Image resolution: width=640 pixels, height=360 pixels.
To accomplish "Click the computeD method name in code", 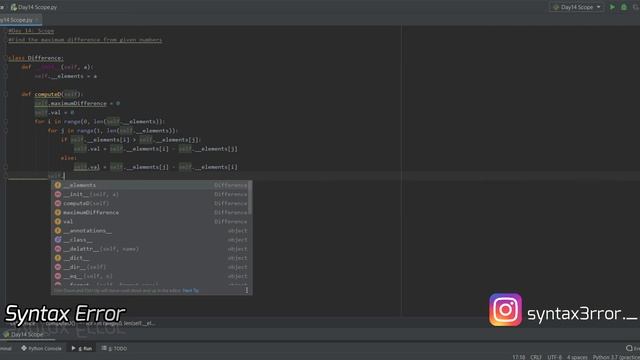I will pyautogui.click(x=47, y=94).
